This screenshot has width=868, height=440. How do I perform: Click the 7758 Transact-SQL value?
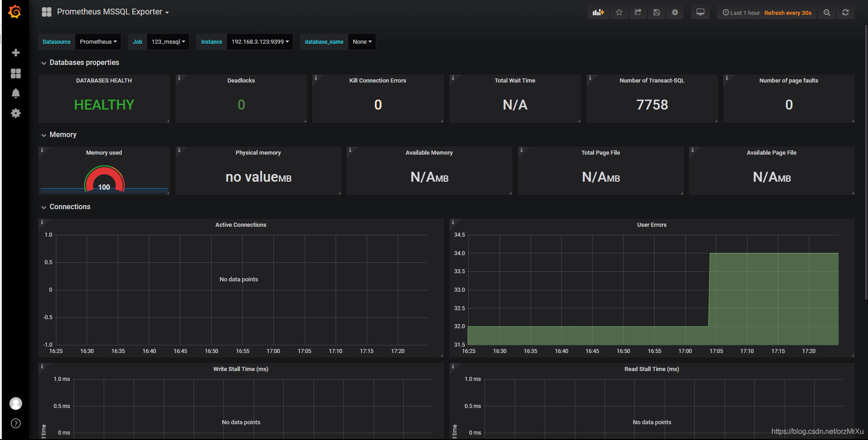click(652, 105)
